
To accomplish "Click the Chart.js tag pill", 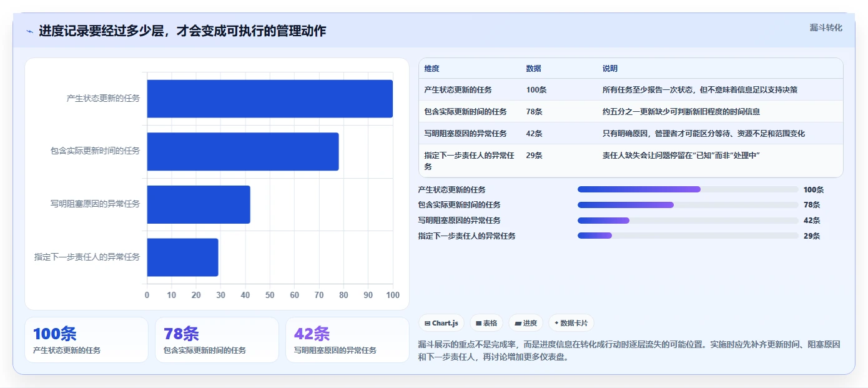I will pyautogui.click(x=441, y=323).
